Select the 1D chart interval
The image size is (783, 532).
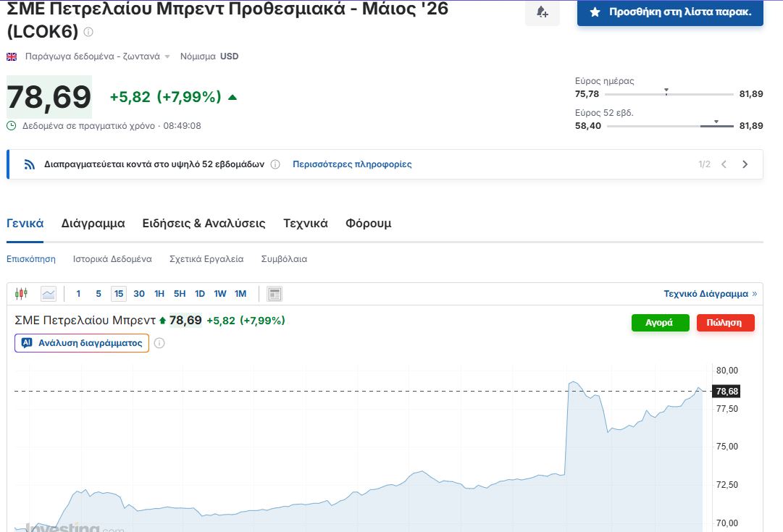coord(200,294)
